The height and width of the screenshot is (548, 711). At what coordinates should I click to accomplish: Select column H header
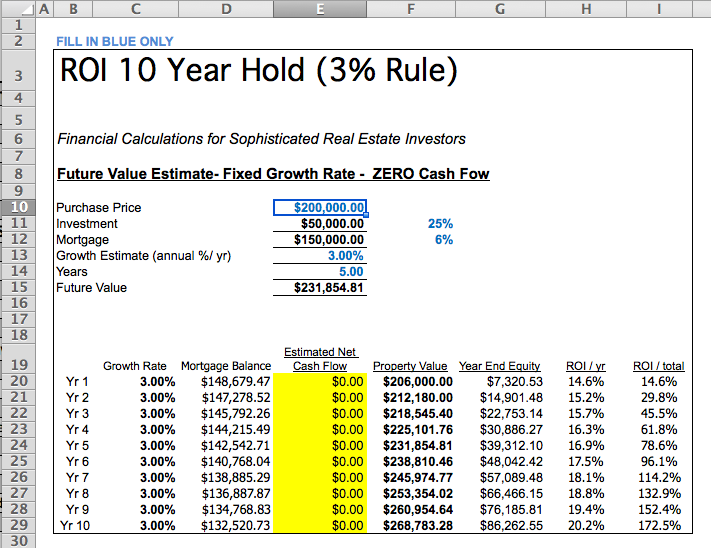[586, 9]
